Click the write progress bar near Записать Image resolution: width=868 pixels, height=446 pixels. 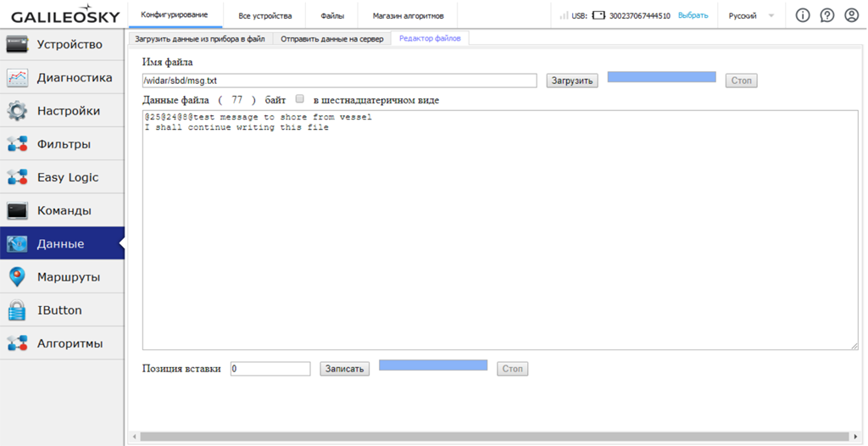433,365
